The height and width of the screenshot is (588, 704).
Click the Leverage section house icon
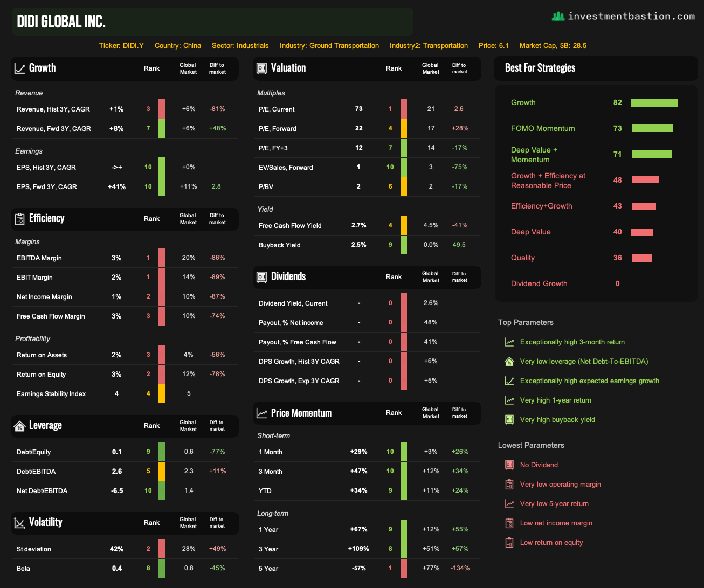(x=19, y=426)
